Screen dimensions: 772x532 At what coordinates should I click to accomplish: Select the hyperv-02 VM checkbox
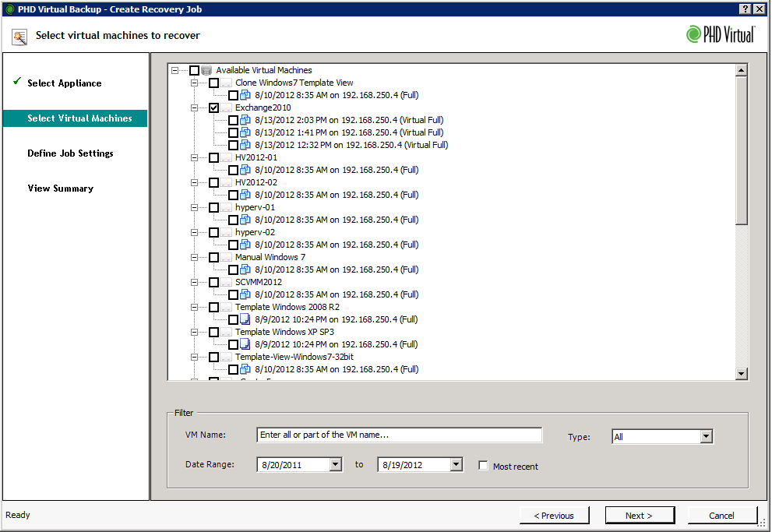click(213, 232)
